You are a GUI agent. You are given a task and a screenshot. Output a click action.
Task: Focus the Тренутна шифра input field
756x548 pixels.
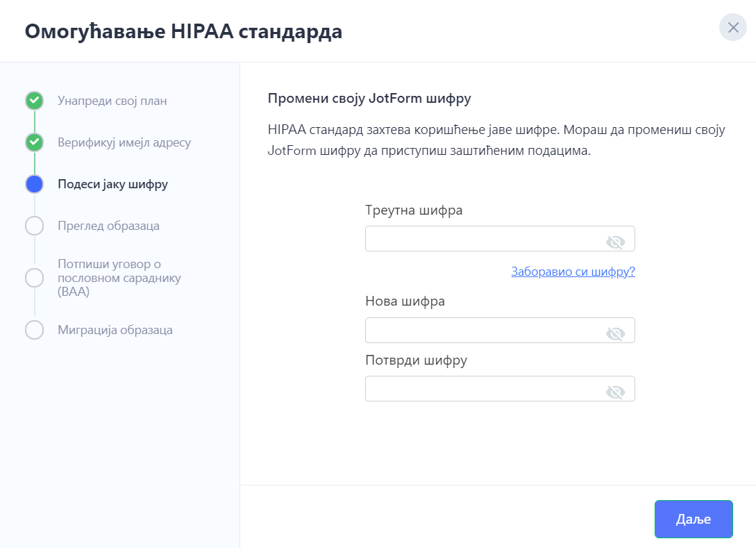500,239
